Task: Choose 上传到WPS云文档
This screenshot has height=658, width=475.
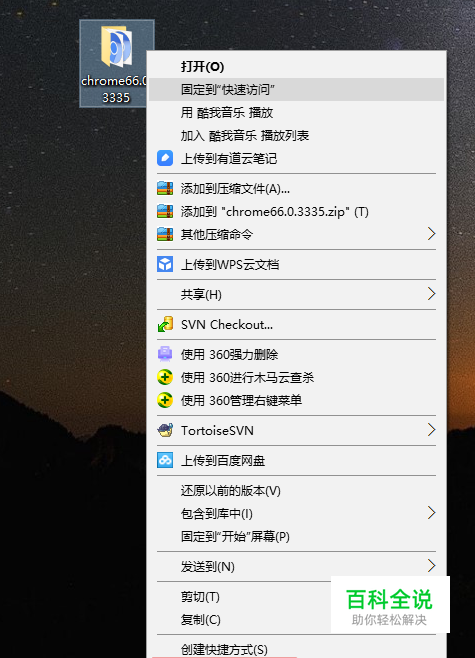Action: click(x=296, y=264)
